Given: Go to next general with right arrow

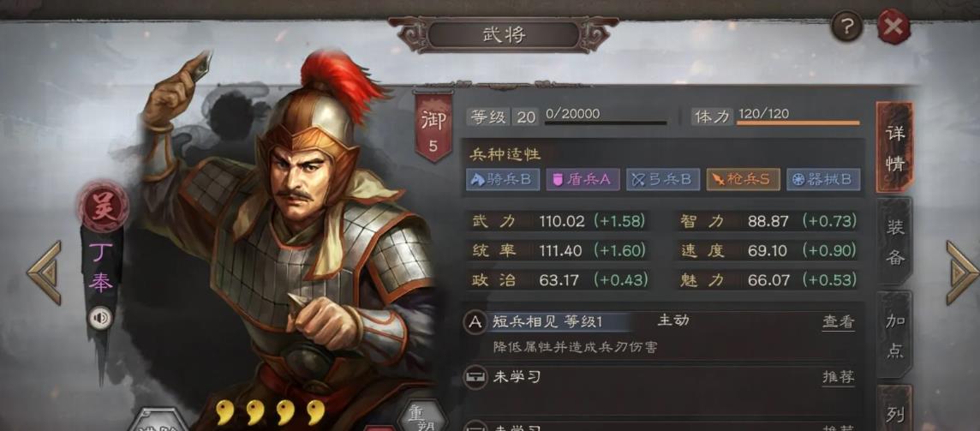Looking at the screenshot, I should 963,272.
